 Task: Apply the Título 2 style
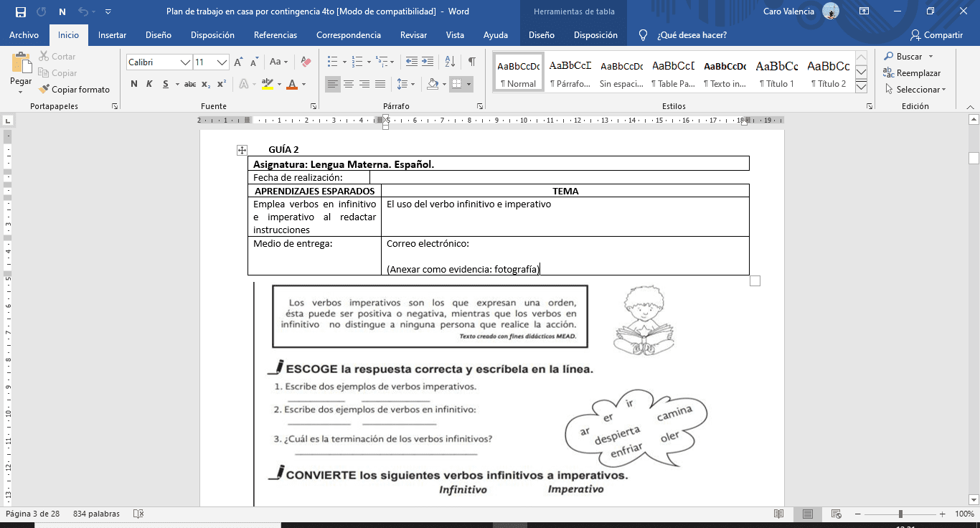click(x=829, y=72)
